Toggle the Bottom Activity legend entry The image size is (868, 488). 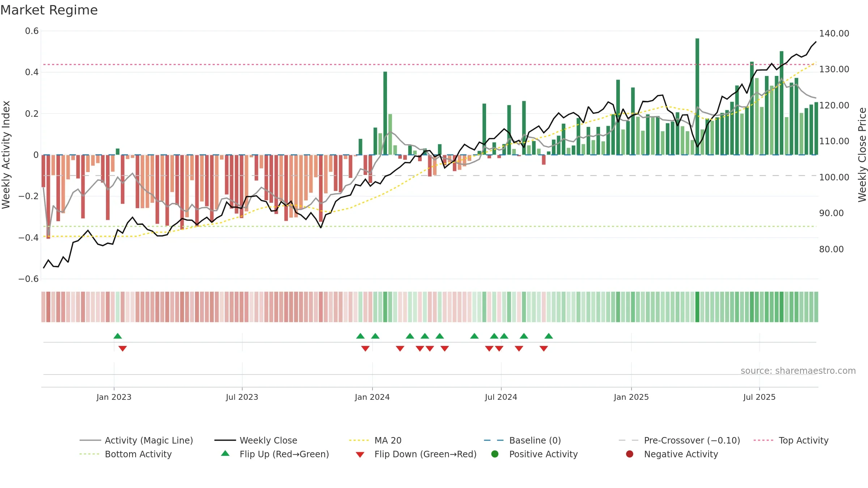(125, 454)
